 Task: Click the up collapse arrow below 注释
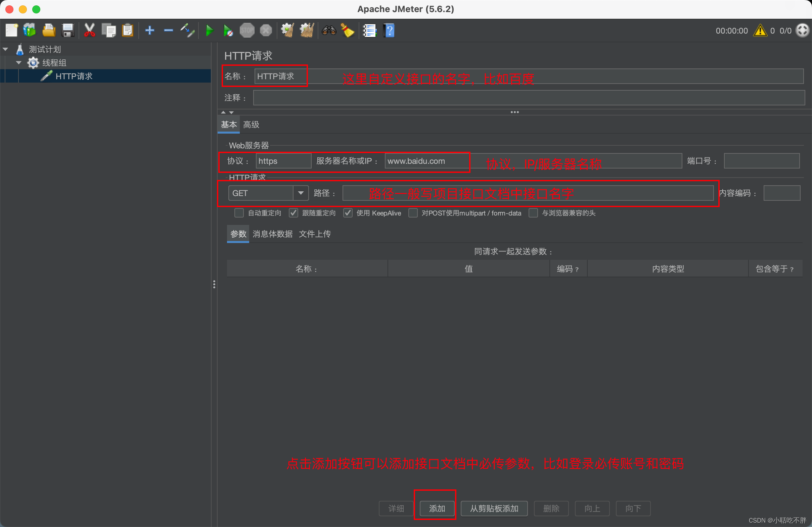click(223, 112)
